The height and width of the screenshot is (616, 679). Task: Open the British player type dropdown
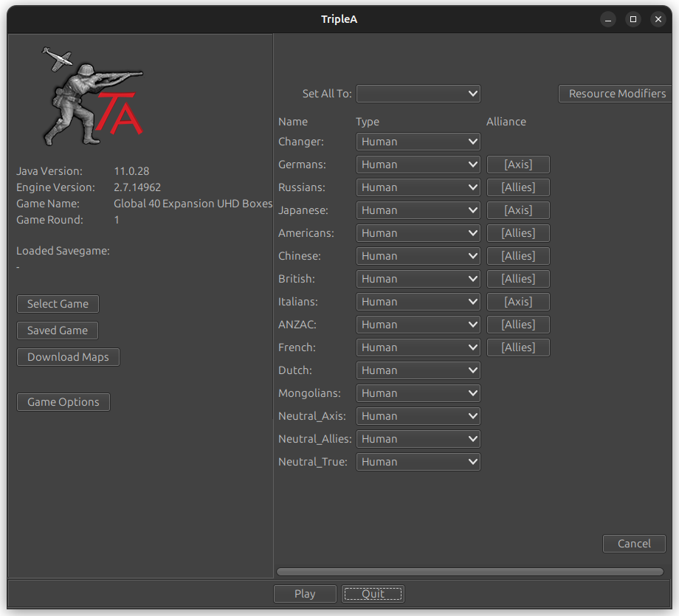click(x=418, y=279)
